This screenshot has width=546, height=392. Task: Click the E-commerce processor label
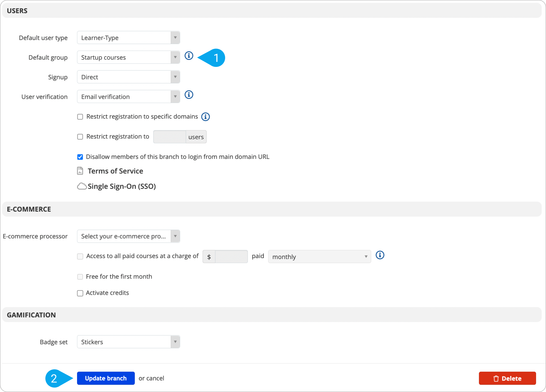(35, 236)
